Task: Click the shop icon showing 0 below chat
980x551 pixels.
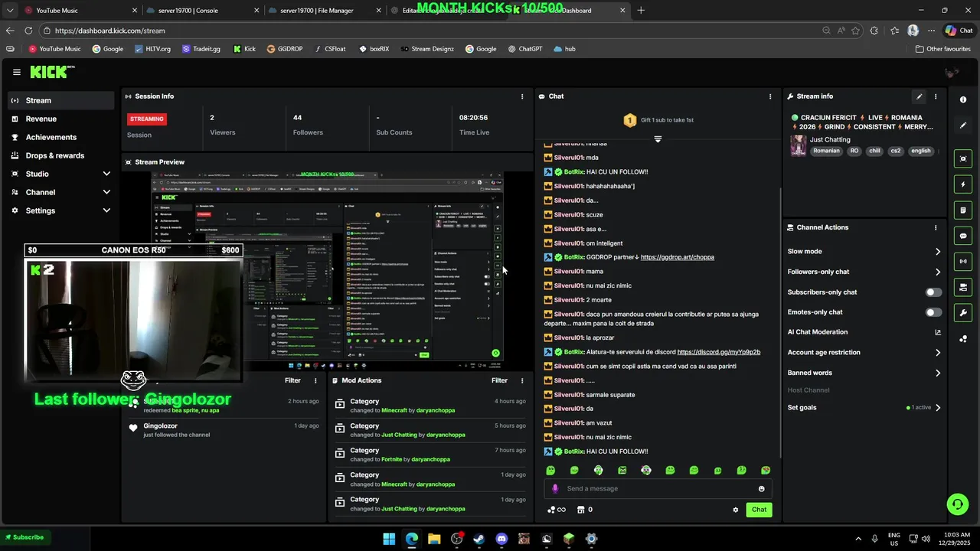Action: click(x=584, y=510)
